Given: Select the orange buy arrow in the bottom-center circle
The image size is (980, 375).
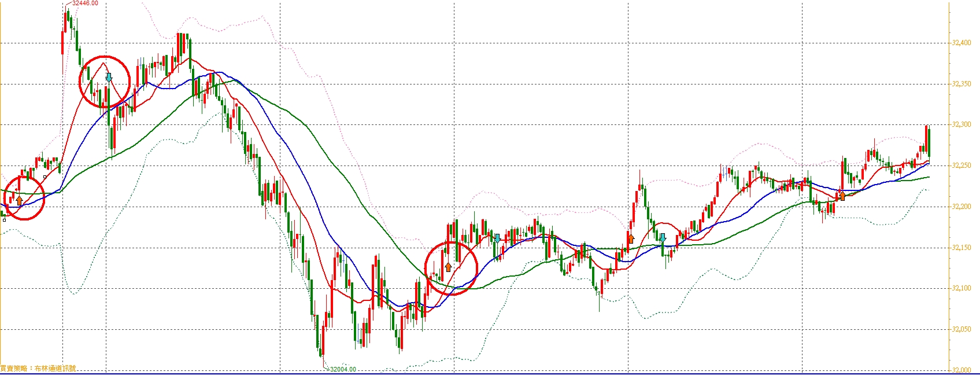Looking at the screenshot, I should (448, 267).
